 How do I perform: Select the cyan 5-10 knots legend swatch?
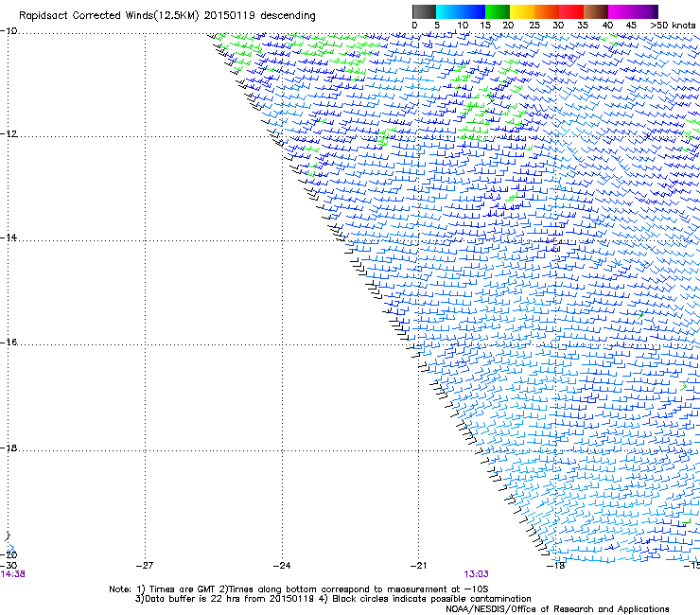click(x=448, y=11)
